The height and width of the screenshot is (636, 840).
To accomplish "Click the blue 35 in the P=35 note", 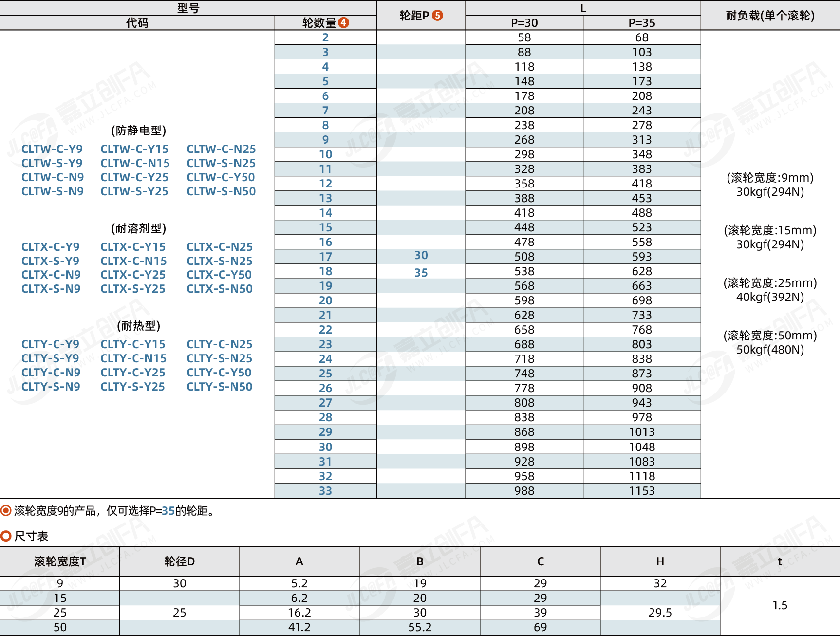I will click(168, 511).
